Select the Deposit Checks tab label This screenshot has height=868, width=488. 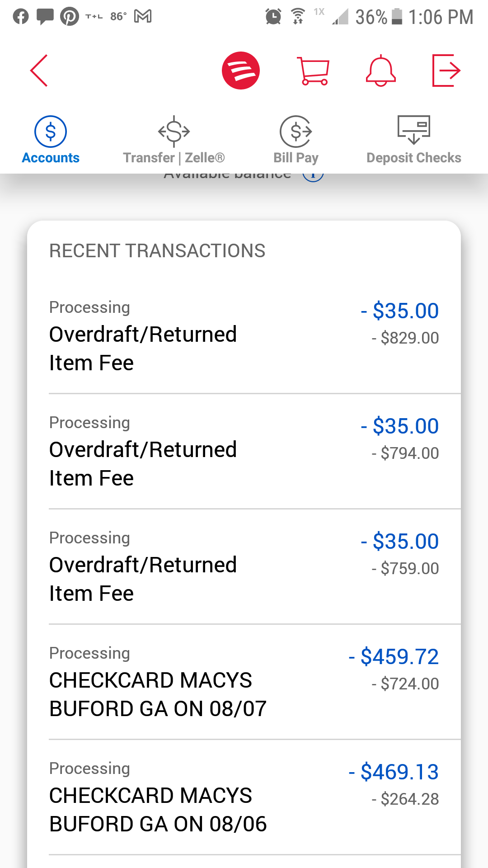pyautogui.click(x=413, y=158)
